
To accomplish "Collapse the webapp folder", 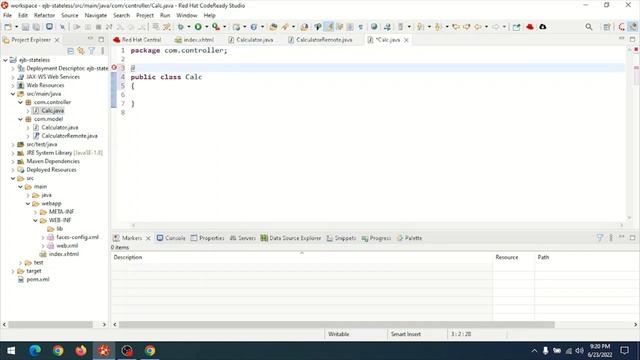I will click(x=28, y=204).
